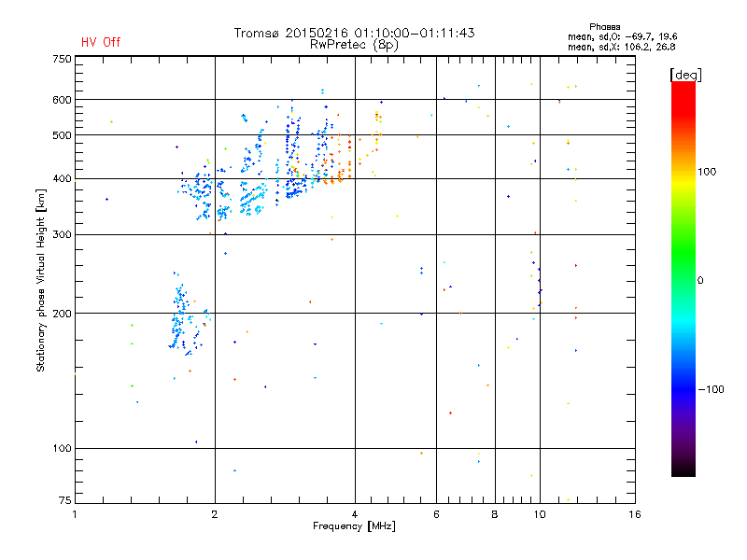Click the '400' height axis label
The width and height of the screenshot is (747, 560).
(x=62, y=179)
